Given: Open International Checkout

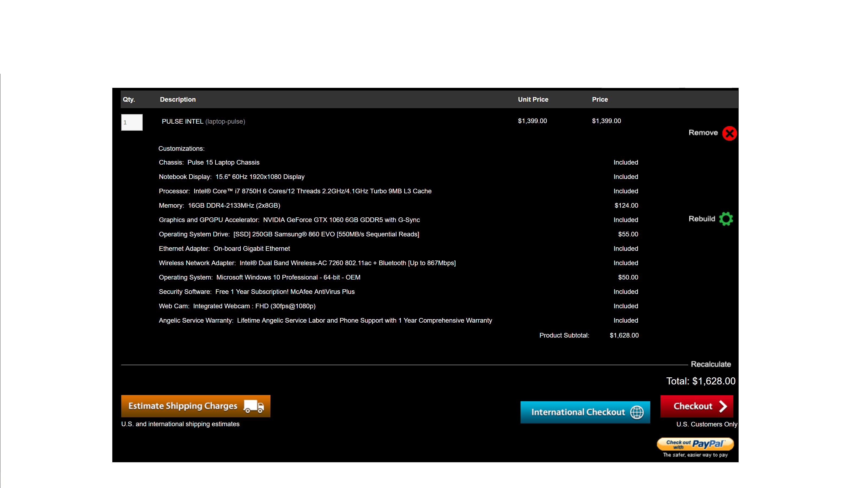Looking at the screenshot, I should point(585,412).
